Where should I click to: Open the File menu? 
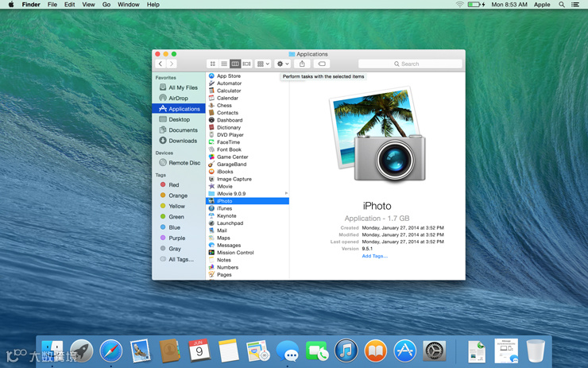(x=52, y=5)
